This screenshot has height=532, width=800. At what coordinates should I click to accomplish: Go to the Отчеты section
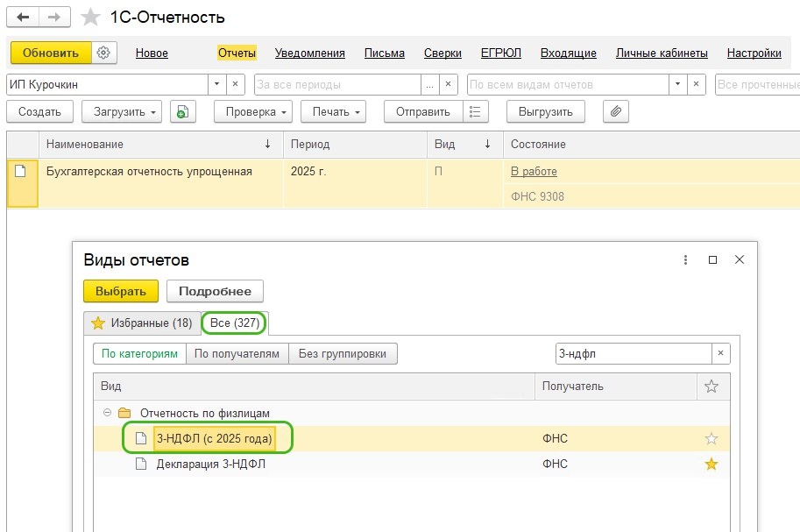click(237, 53)
